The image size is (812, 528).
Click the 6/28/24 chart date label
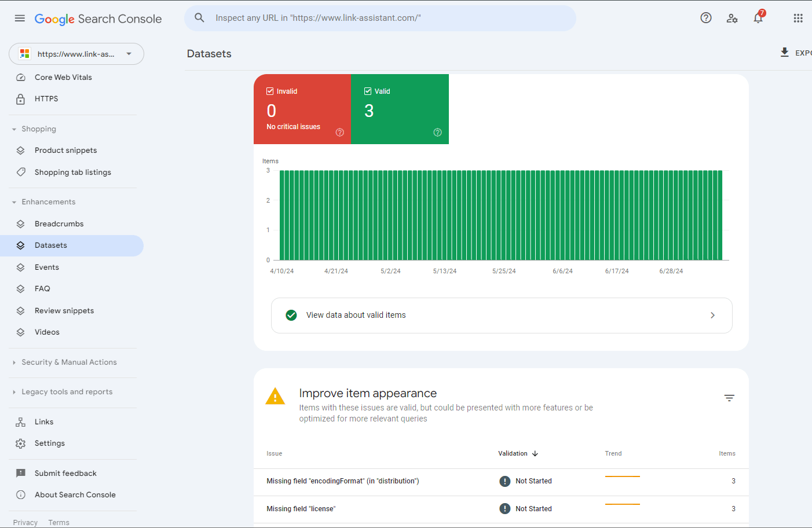(x=671, y=272)
